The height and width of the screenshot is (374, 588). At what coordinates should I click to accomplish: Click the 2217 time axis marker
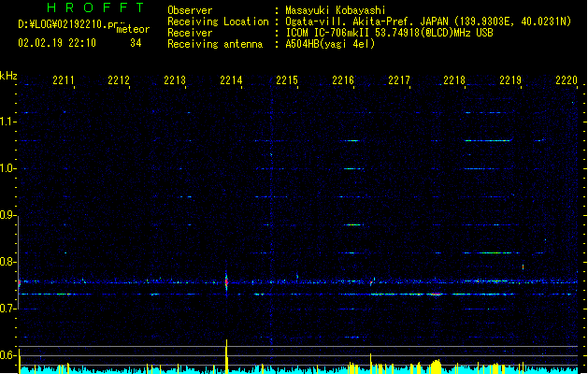(399, 80)
